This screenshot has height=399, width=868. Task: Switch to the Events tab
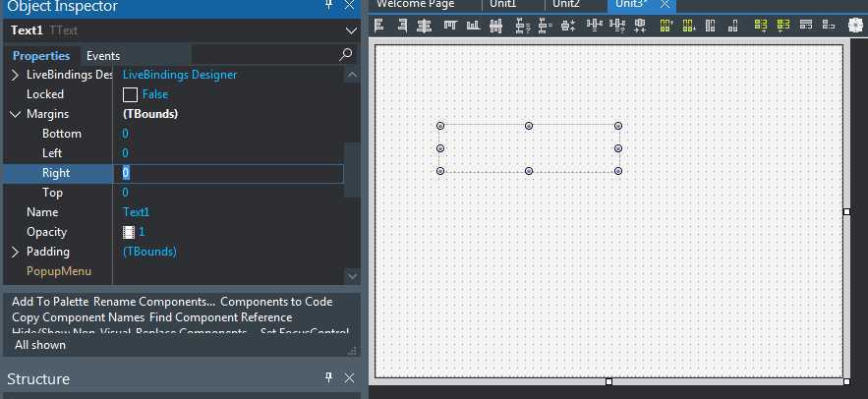103,55
